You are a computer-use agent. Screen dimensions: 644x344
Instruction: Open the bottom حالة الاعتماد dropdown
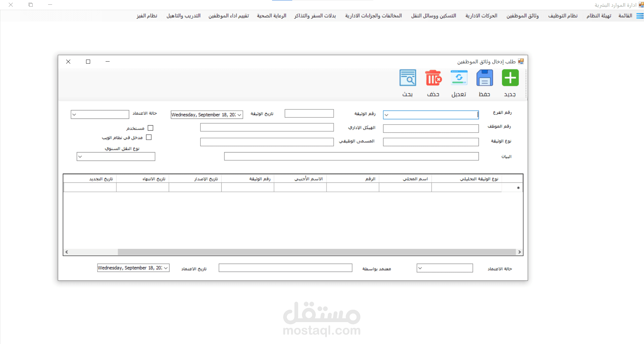(420, 268)
